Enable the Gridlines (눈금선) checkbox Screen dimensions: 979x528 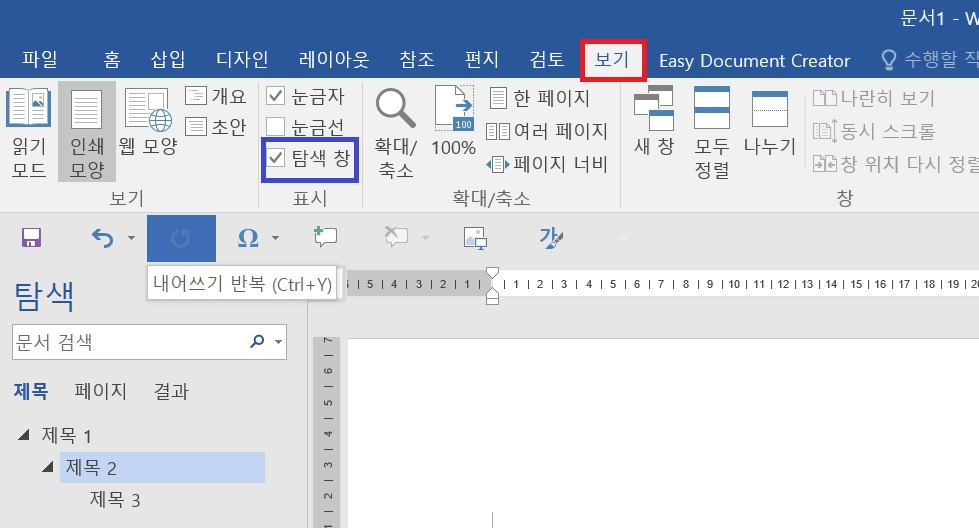275,127
